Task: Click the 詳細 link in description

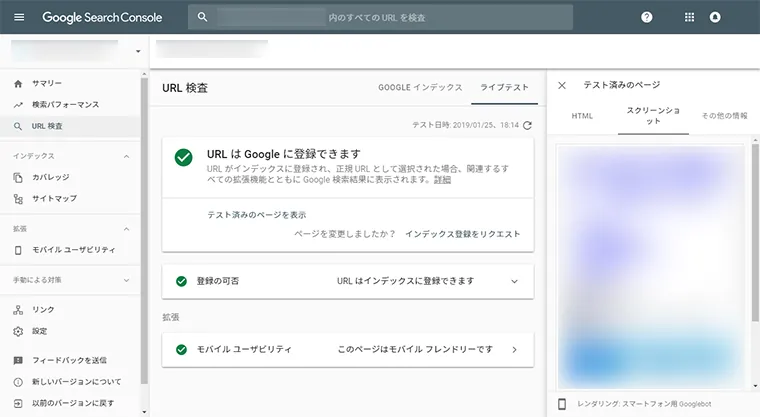Action: [442, 180]
